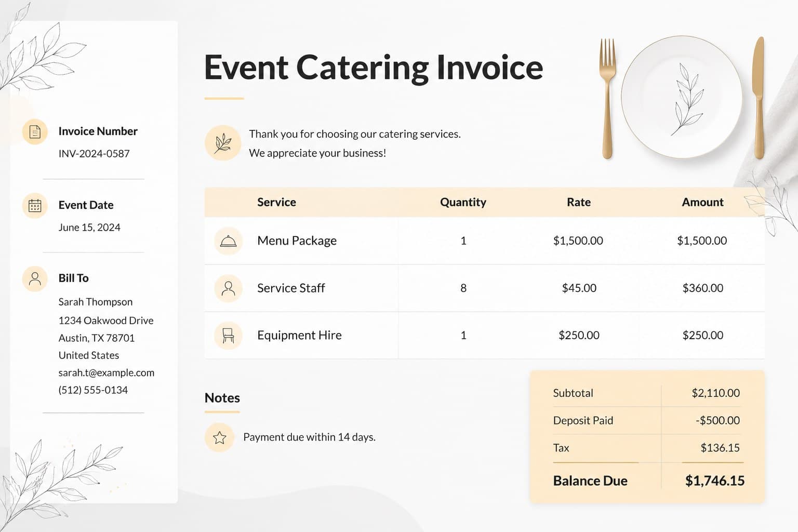Viewport: 798px width, 532px height.
Task: Click the phone number (512) 555-0134
Action: click(93, 390)
